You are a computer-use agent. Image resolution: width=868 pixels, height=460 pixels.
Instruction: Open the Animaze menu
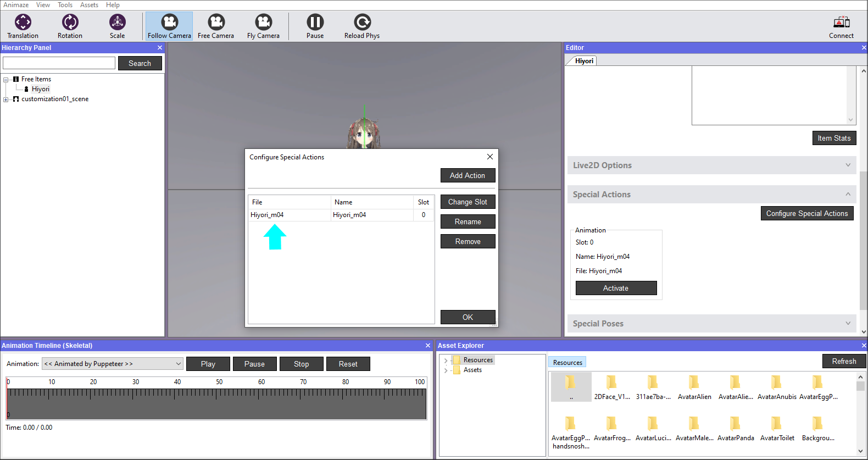point(16,5)
